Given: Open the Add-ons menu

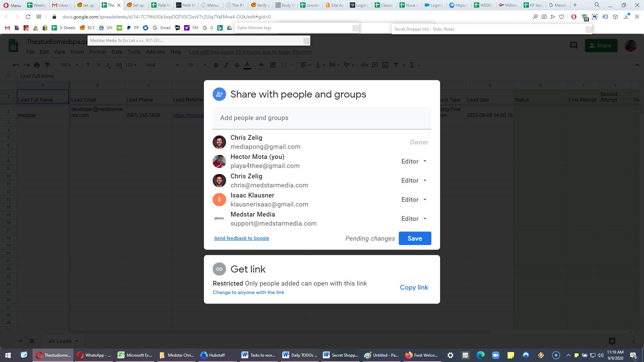Looking at the screenshot, I should [x=155, y=52].
